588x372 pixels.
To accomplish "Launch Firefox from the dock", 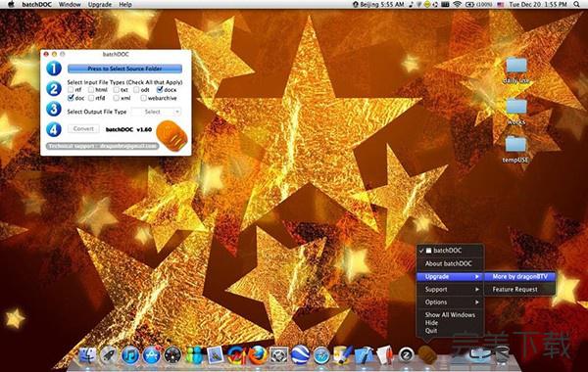I will [258, 354].
